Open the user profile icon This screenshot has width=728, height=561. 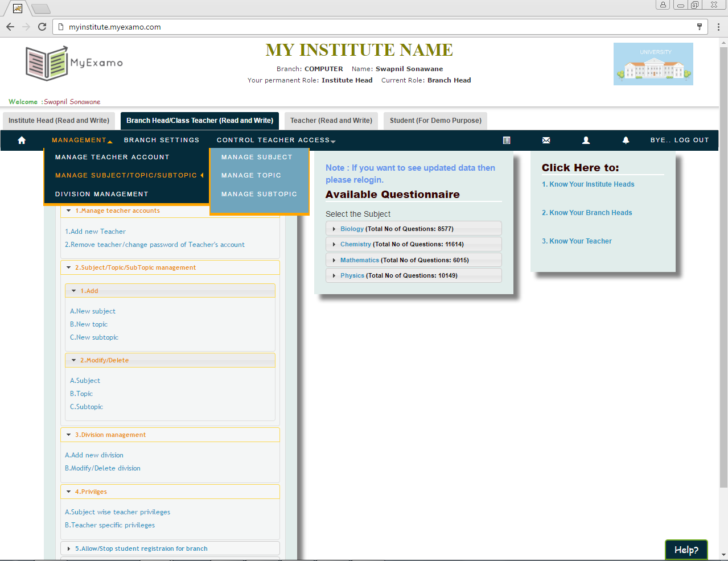[586, 140]
